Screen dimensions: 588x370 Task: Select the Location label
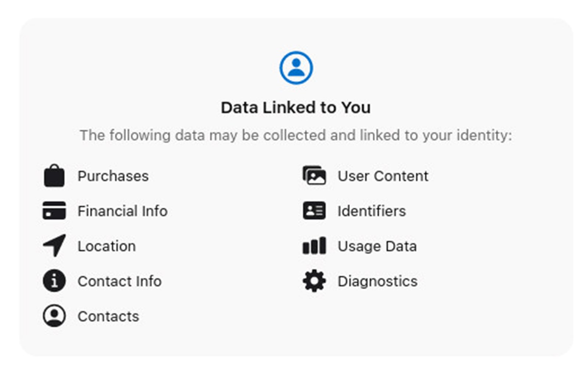[107, 246]
